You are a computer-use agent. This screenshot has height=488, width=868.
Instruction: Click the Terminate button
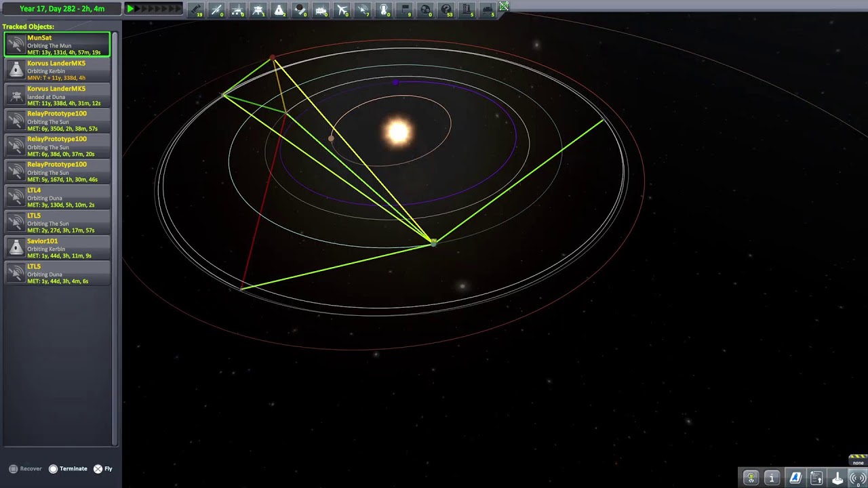[x=68, y=468]
